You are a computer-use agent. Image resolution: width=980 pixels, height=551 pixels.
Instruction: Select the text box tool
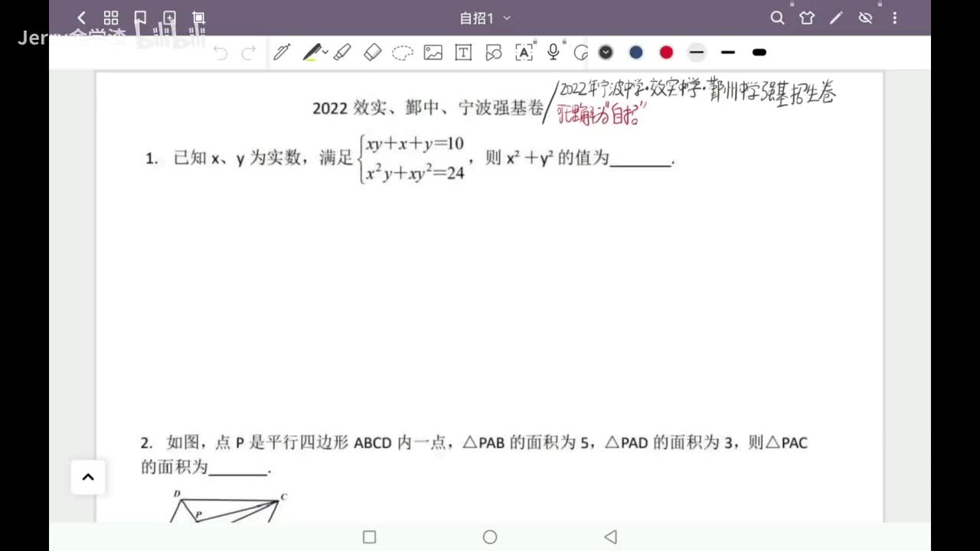click(x=463, y=52)
